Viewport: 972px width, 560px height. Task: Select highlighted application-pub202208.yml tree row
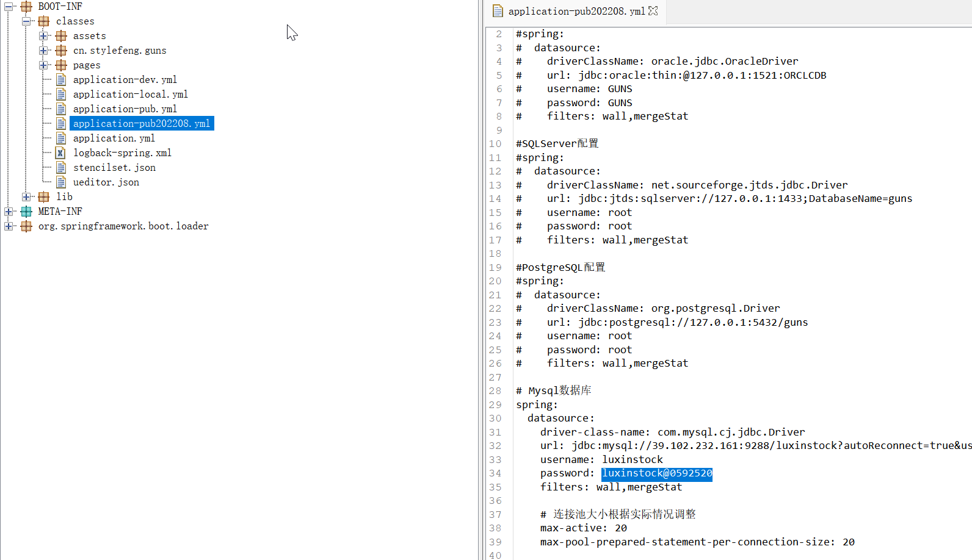142,124
